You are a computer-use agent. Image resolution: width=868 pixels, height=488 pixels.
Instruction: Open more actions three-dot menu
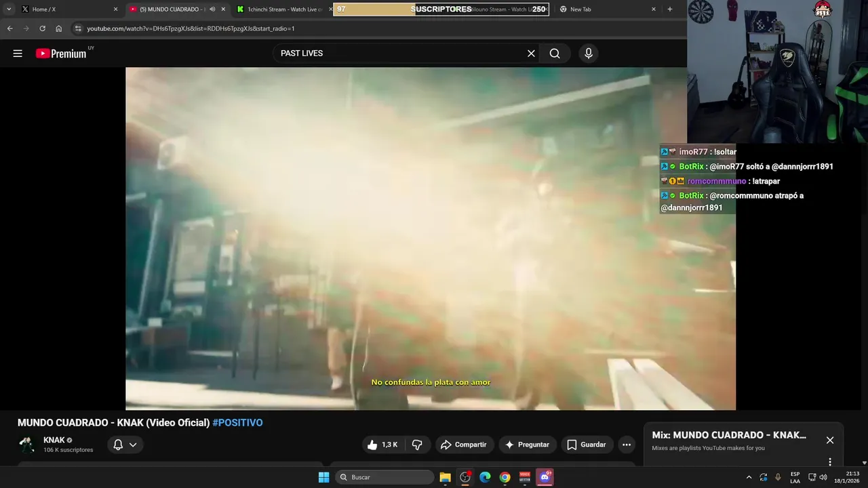pos(627,445)
